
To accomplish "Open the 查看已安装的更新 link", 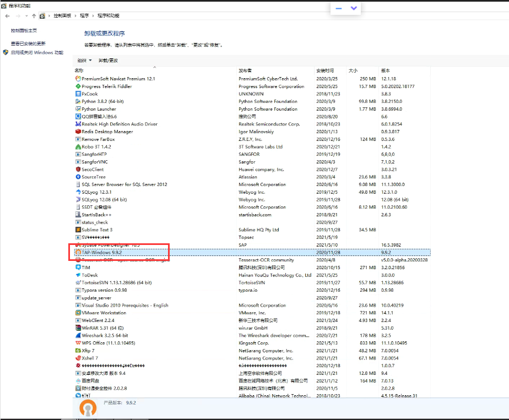I will coord(28,43).
